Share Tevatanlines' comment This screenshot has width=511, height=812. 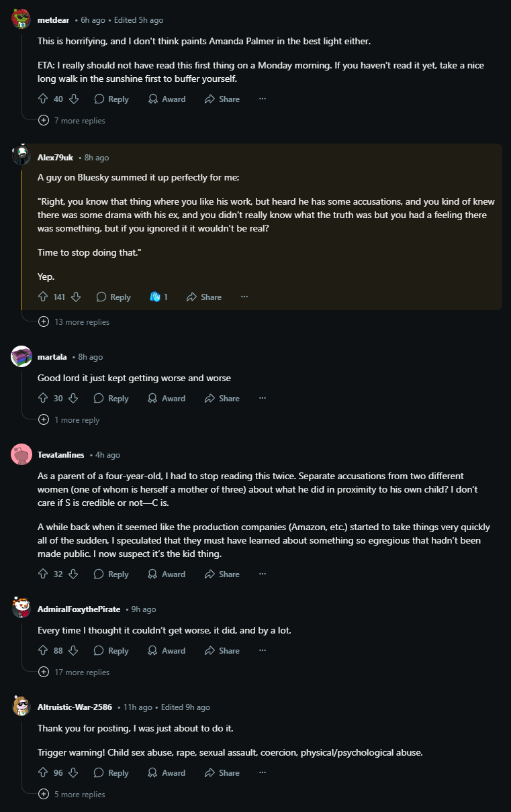pyautogui.click(x=222, y=574)
